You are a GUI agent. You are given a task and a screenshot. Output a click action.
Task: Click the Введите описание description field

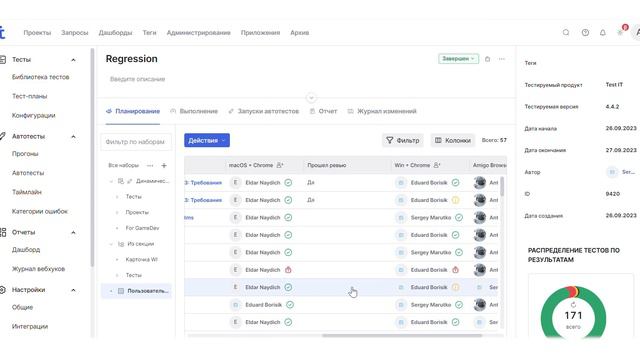(137, 79)
